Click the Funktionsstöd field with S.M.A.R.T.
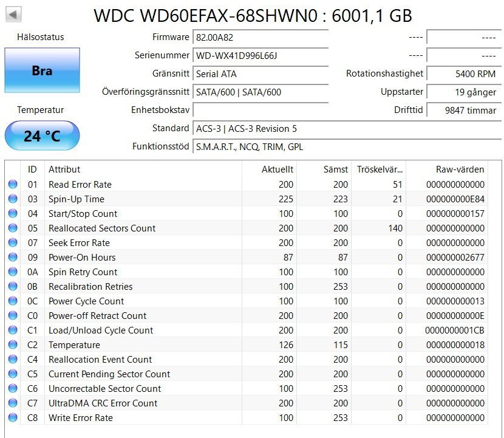Image resolution: width=504 pixels, height=438 pixels. [347, 147]
